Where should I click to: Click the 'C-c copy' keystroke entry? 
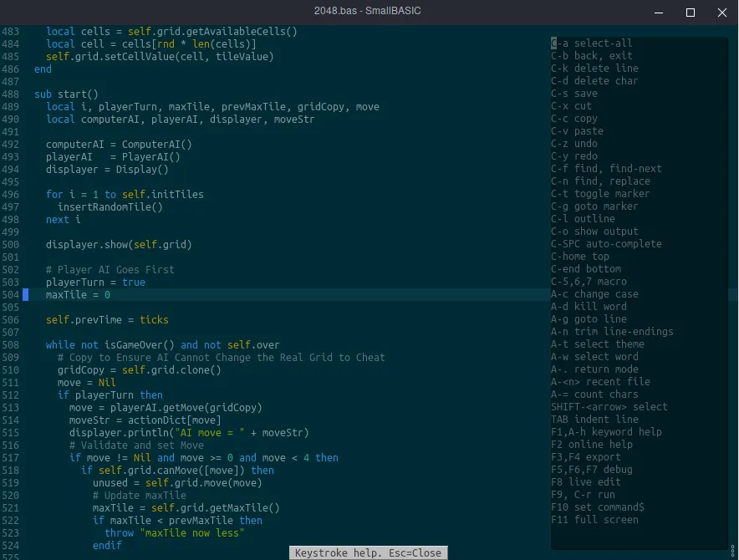click(x=574, y=119)
